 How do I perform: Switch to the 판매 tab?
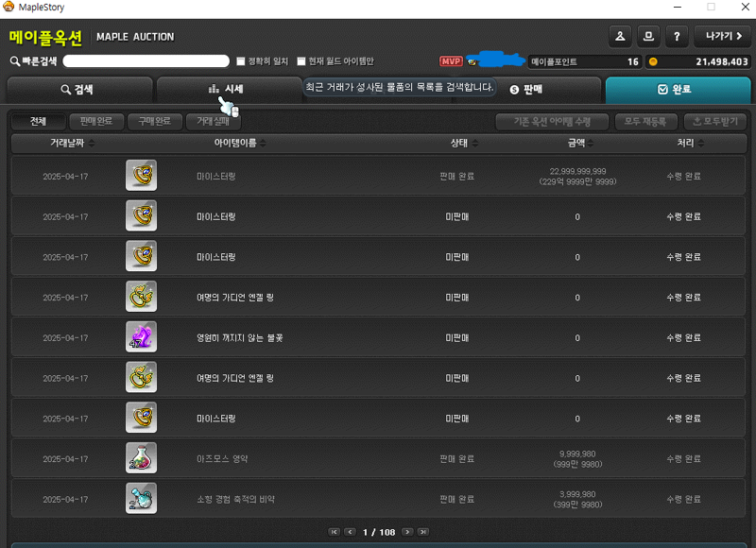click(x=527, y=90)
